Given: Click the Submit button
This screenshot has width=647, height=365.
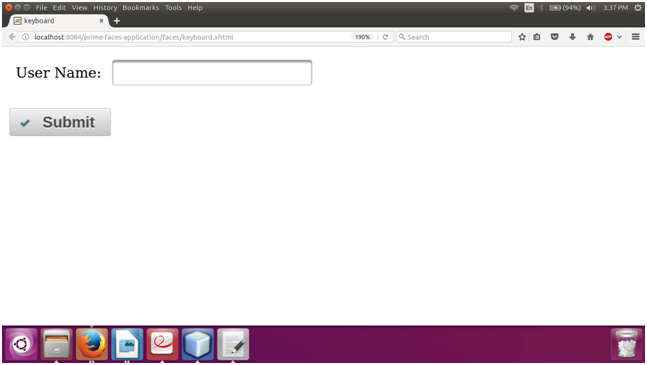Looking at the screenshot, I should click(60, 122).
